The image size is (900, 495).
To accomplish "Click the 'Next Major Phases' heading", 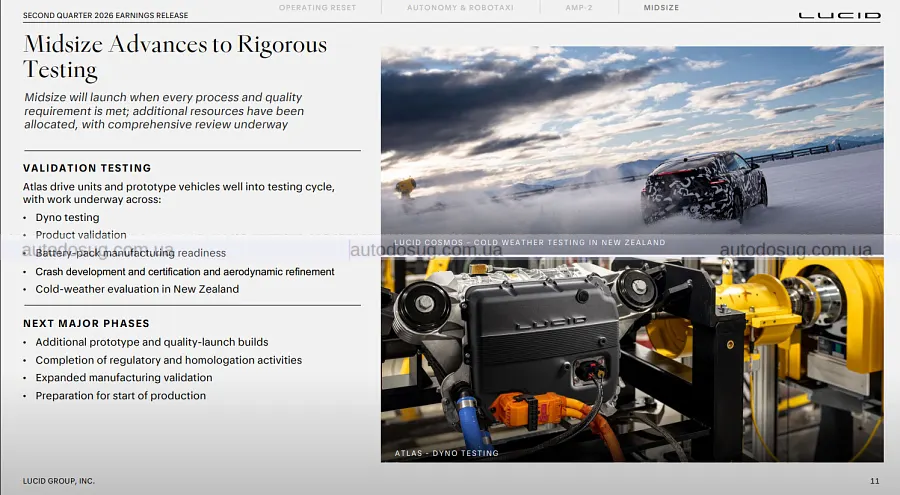I will (86, 323).
